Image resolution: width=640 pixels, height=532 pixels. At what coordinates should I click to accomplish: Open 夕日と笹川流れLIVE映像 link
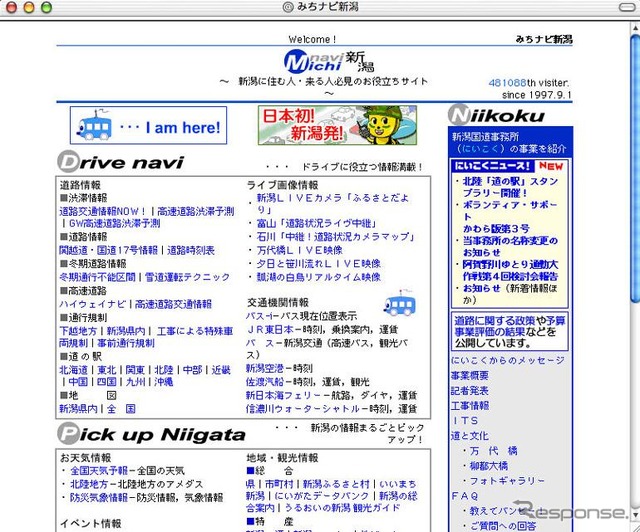click(x=318, y=264)
